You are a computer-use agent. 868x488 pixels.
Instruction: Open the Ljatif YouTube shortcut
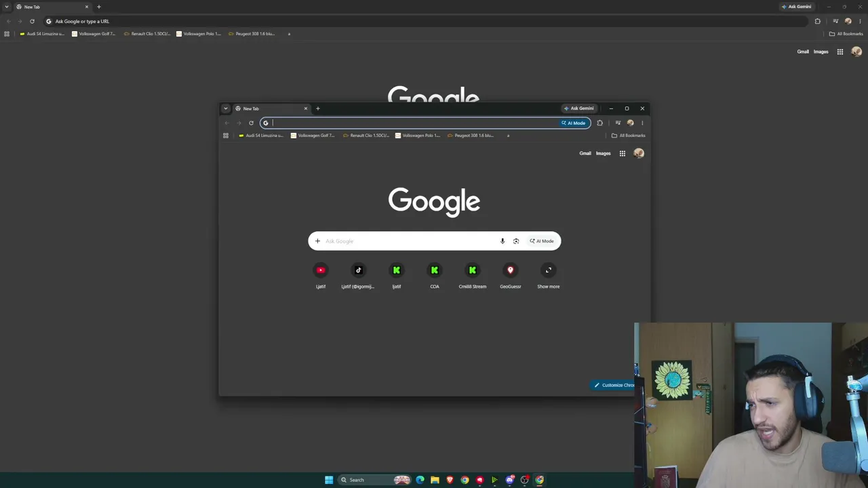321,275
